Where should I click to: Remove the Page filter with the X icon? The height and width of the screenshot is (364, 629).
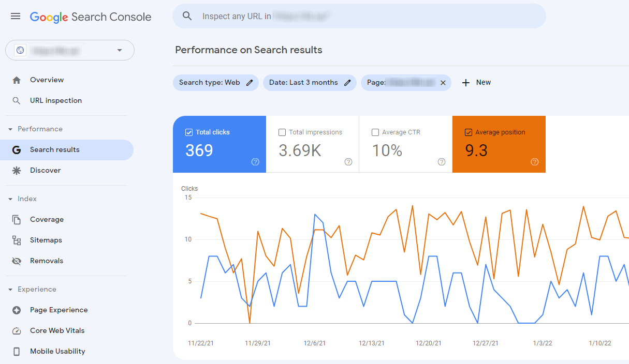[443, 83]
